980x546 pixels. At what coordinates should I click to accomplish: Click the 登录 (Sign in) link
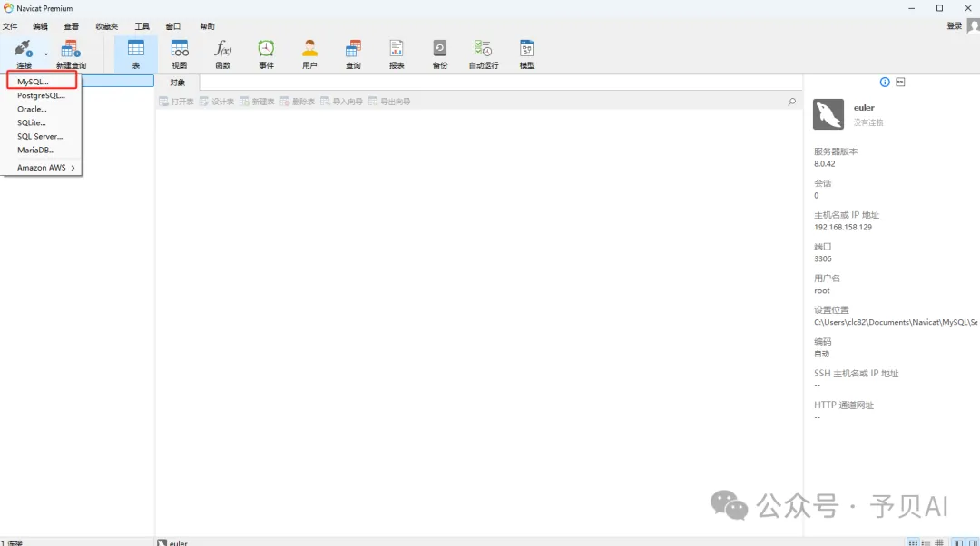click(x=954, y=25)
